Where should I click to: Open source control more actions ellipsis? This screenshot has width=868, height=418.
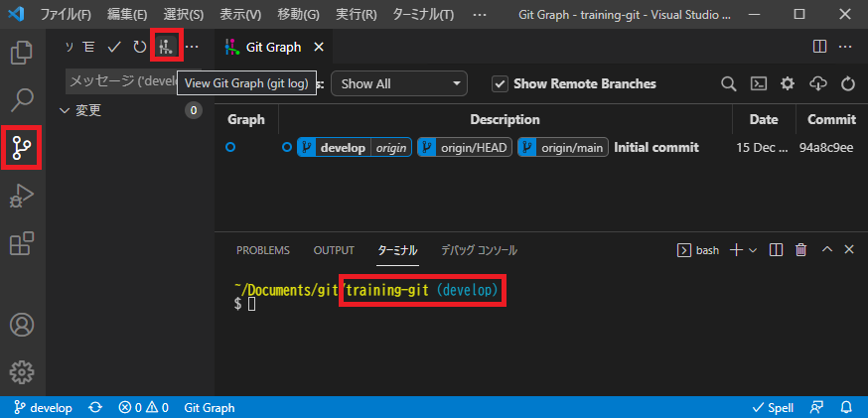192,47
